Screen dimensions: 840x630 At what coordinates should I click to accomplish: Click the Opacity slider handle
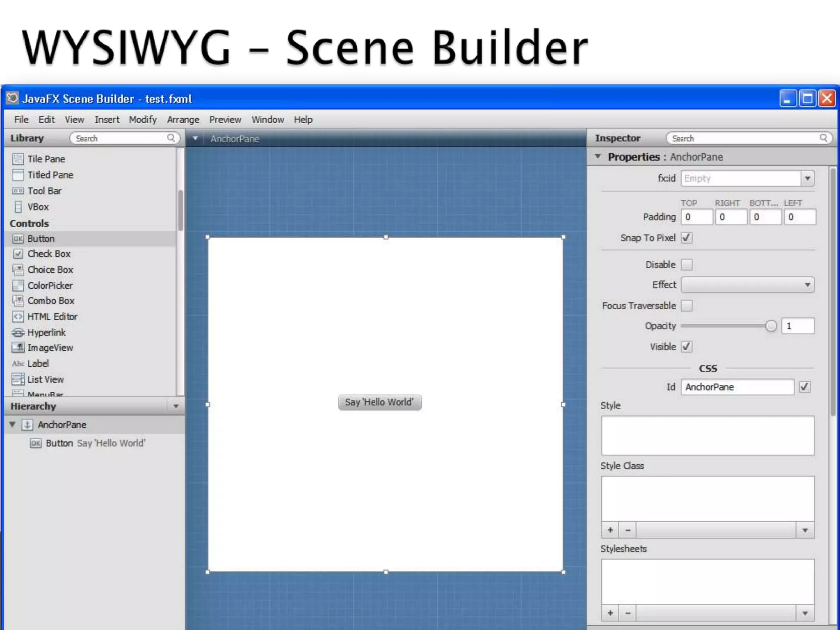coord(771,326)
